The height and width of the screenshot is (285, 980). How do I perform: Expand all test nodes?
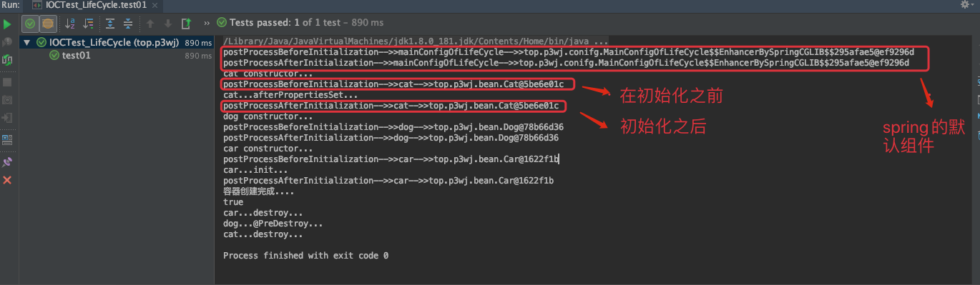click(x=109, y=24)
